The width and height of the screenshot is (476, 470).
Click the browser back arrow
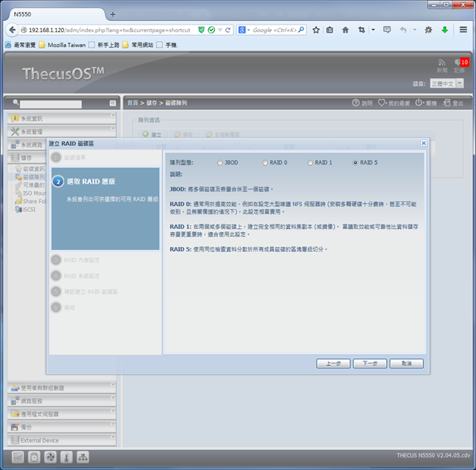[12, 30]
